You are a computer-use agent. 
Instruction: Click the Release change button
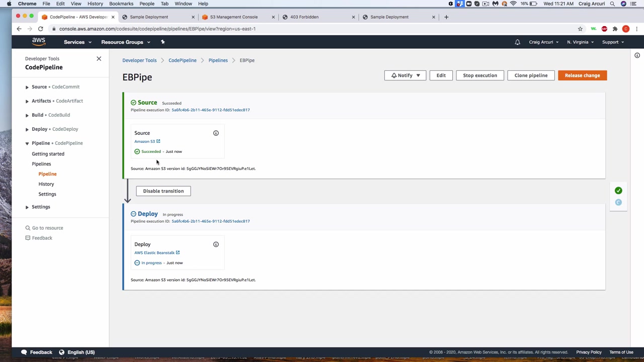point(582,75)
